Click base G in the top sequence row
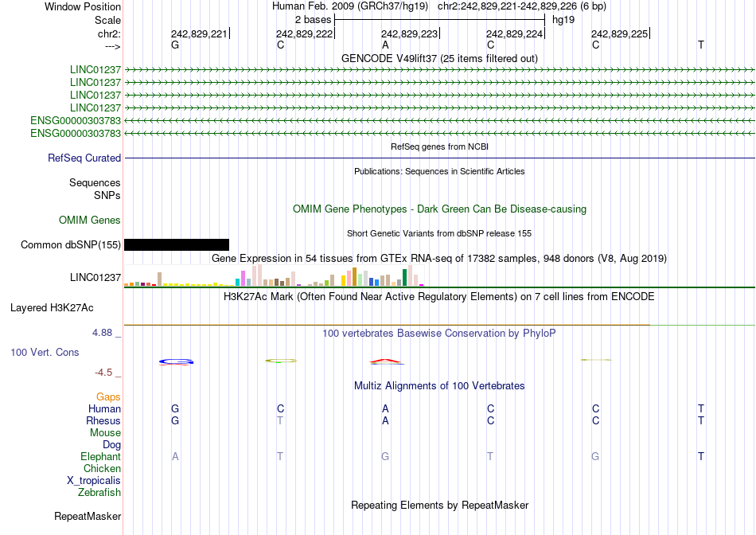Viewport: 756px width, 535px height. point(175,45)
